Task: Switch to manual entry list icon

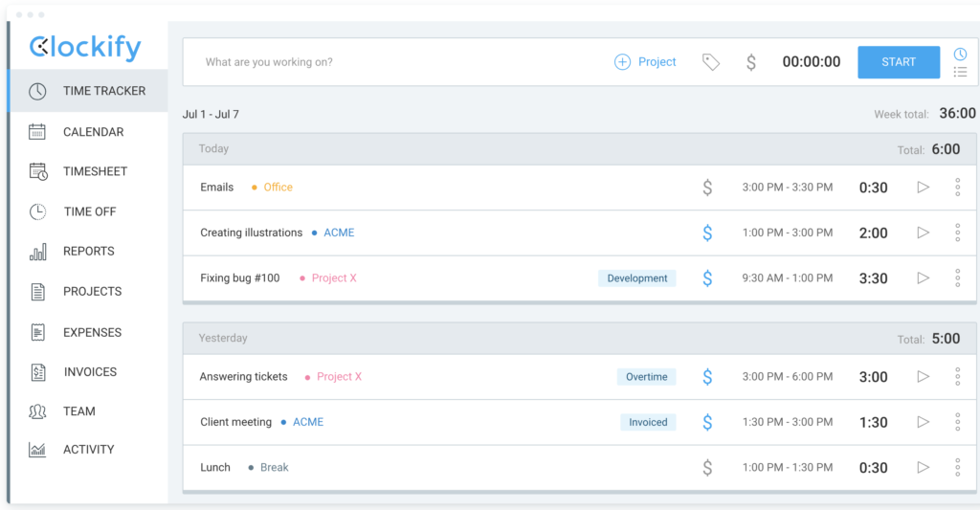Action: [x=960, y=72]
